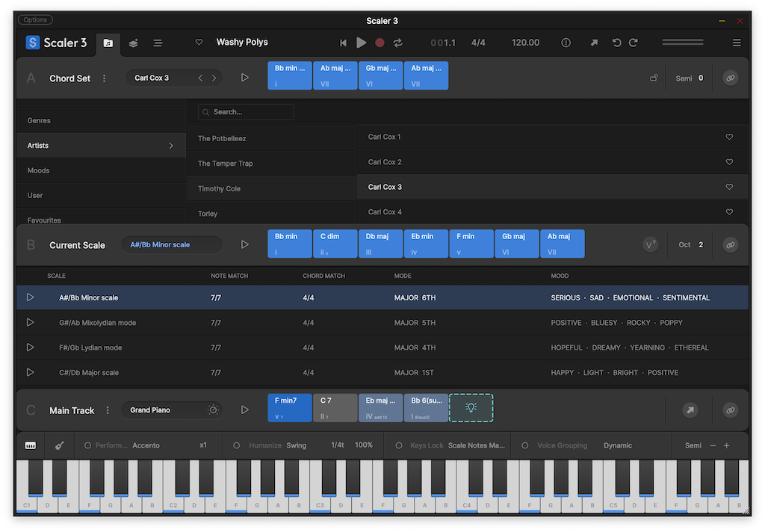This screenshot has height=532, width=765.
Task: Select the Gb maj chord in Chord Set
Action: click(380, 75)
